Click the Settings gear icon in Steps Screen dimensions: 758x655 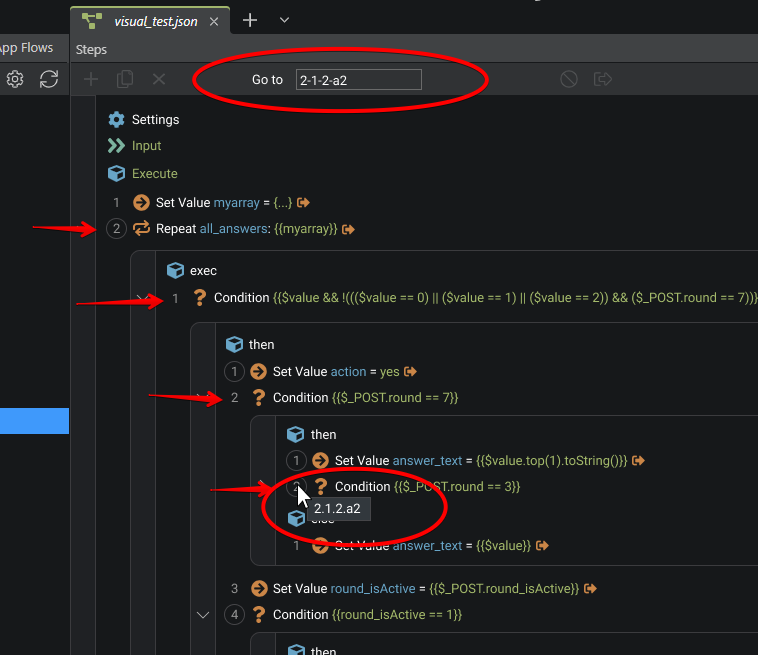pyautogui.click(x=116, y=120)
